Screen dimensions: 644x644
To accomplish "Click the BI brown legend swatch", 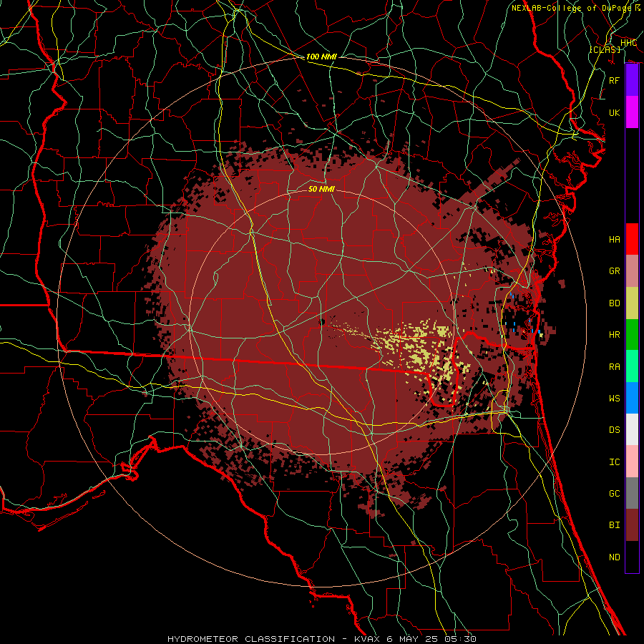I will click(x=632, y=525).
